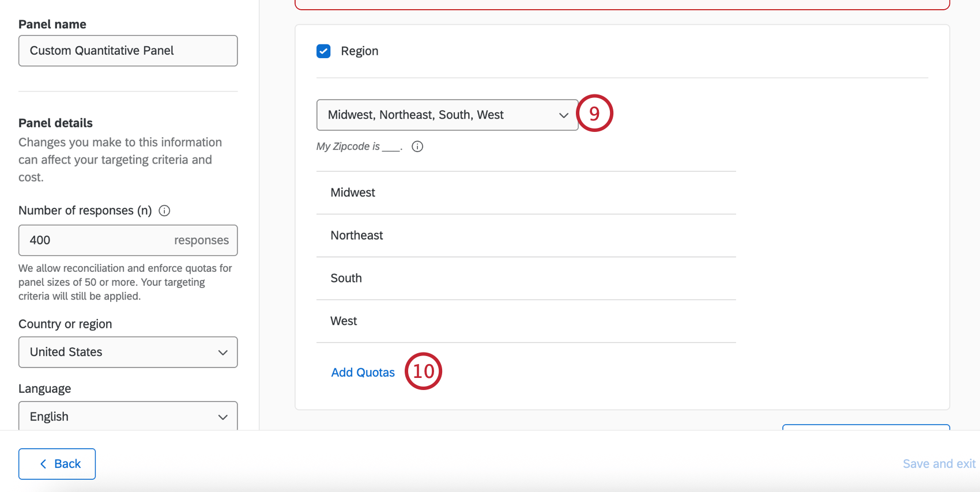Click the Back button
Viewport: 980px width, 492px height.
click(57, 464)
